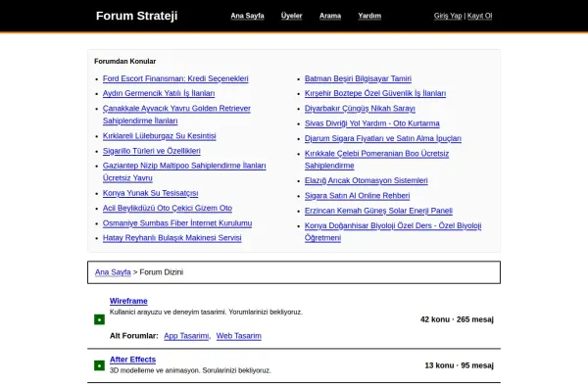This screenshot has width=588, height=387.
Task: Open Osmaniye Sumbas Fiber İnternet Kurulumu topic
Action: pos(177,223)
